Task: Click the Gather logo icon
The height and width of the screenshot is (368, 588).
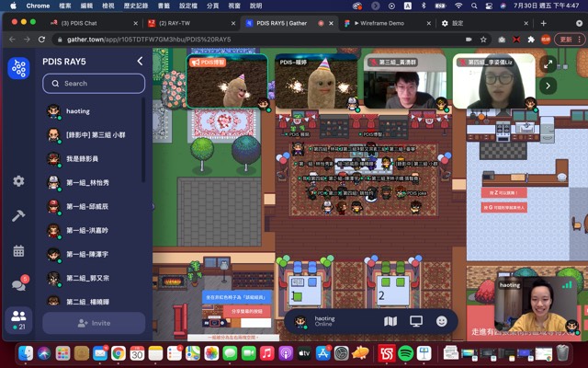Action: [x=18, y=69]
